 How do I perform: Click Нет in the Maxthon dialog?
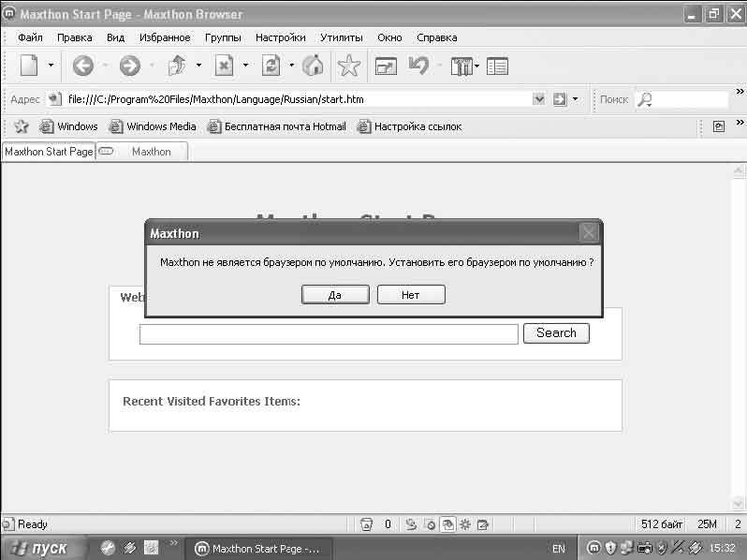[x=411, y=295]
